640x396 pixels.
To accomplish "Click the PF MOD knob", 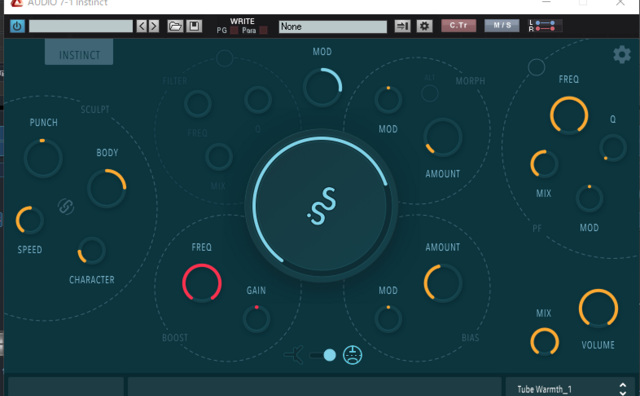I will point(589,198).
